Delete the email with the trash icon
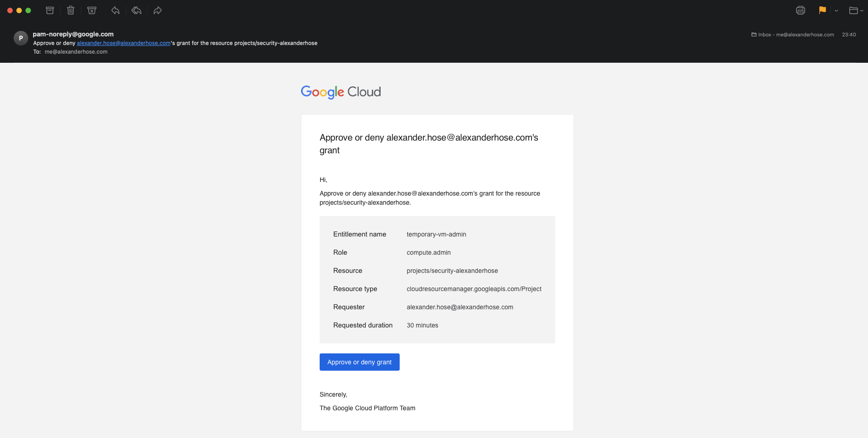This screenshot has width=868, height=438. pyautogui.click(x=70, y=10)
